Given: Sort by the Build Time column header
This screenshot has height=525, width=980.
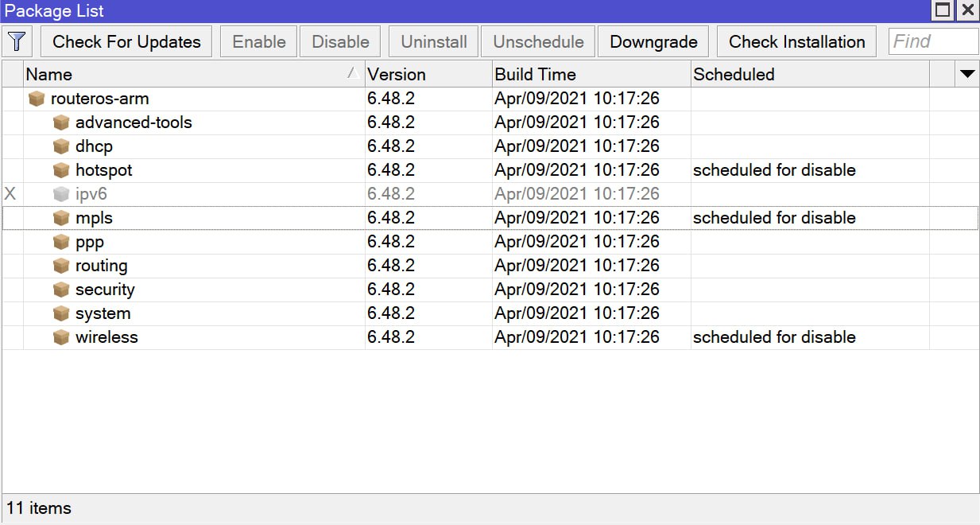Looking at the screenshot, I should pyautogui.click(x=591, y=74).
